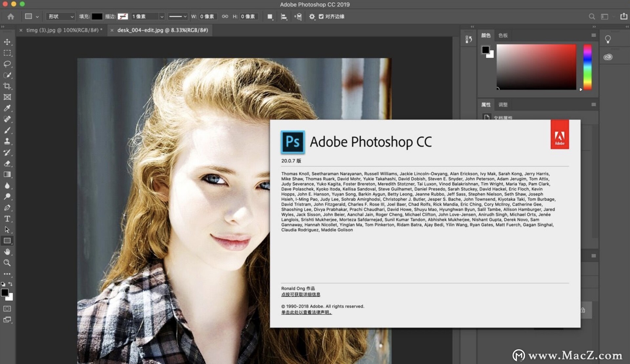Open the 1像素 stroke width dropdown
This screenshot has width=630, height=364.
[162, 16]
